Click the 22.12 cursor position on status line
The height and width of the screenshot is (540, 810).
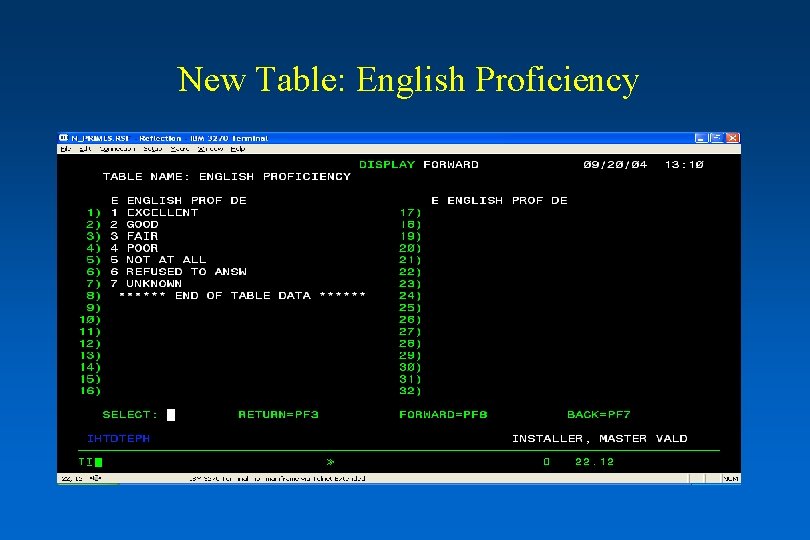595,462
